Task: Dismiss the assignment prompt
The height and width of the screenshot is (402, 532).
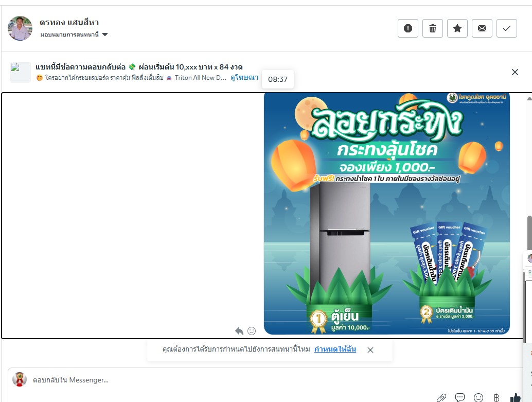Action: [x=370, y=350]
